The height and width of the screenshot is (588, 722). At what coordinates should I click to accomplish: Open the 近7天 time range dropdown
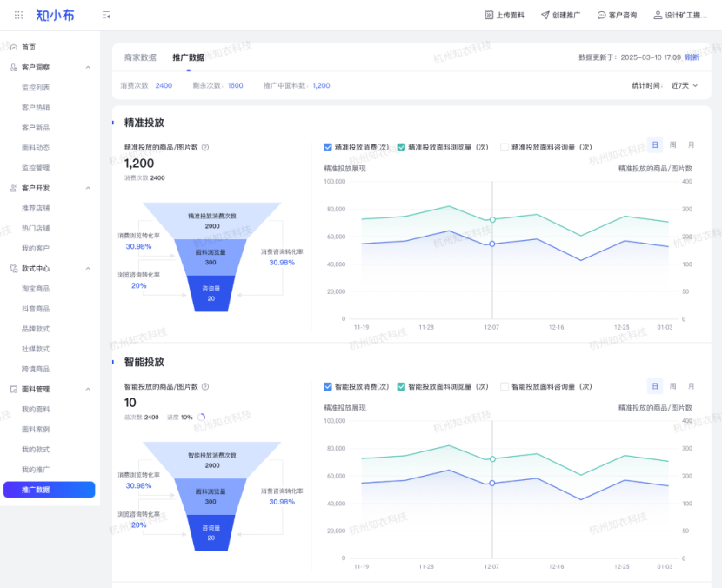point(685,85)
